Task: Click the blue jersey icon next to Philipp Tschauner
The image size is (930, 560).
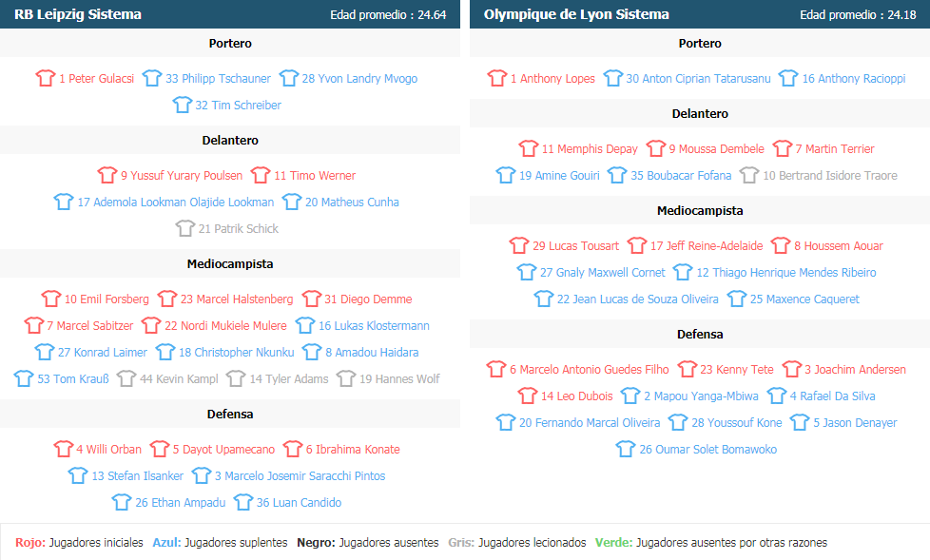Action: 152,79
